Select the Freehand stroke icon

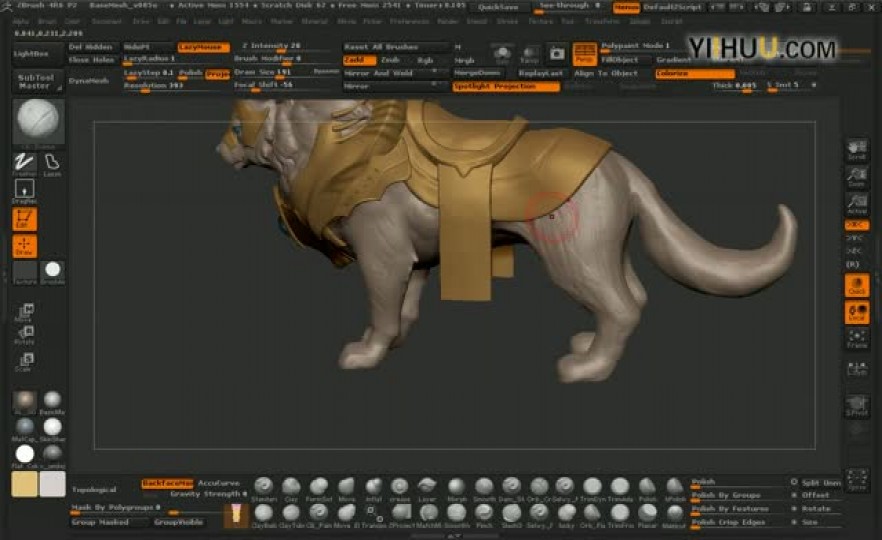[24, 163]
